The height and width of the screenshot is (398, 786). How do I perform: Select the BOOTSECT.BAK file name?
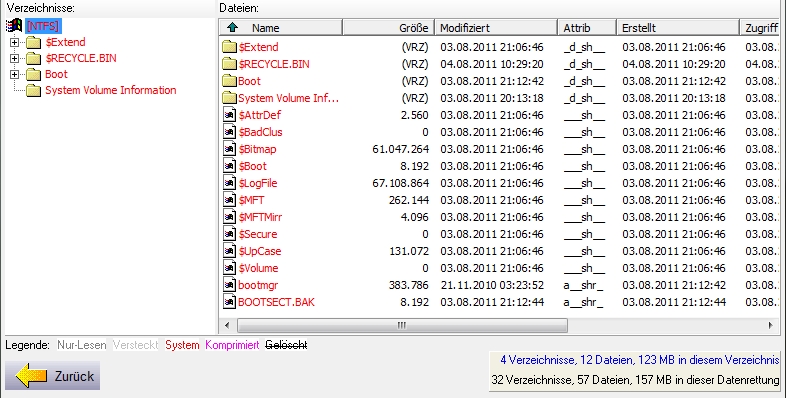277,302
